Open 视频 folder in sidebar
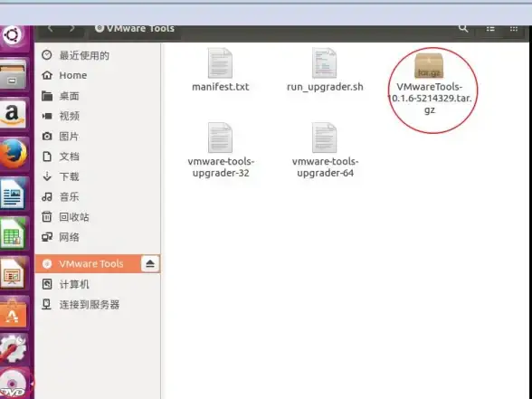The width and height of the screenshot is (532, 399). coord(98,116)
